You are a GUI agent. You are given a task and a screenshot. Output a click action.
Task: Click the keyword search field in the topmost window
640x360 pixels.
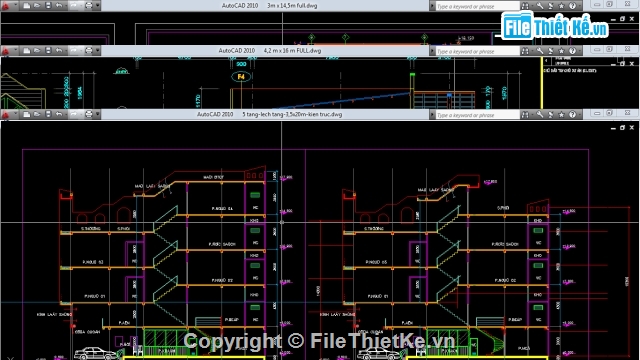478,6
